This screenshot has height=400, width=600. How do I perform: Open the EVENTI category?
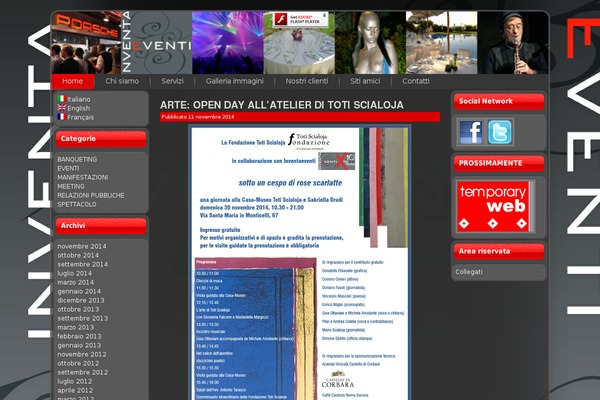click(68, 168)
